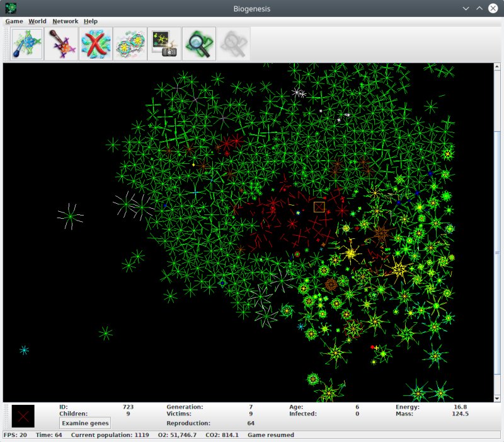Open the Network menu
504x442 pixels.
tap(65, 21)
